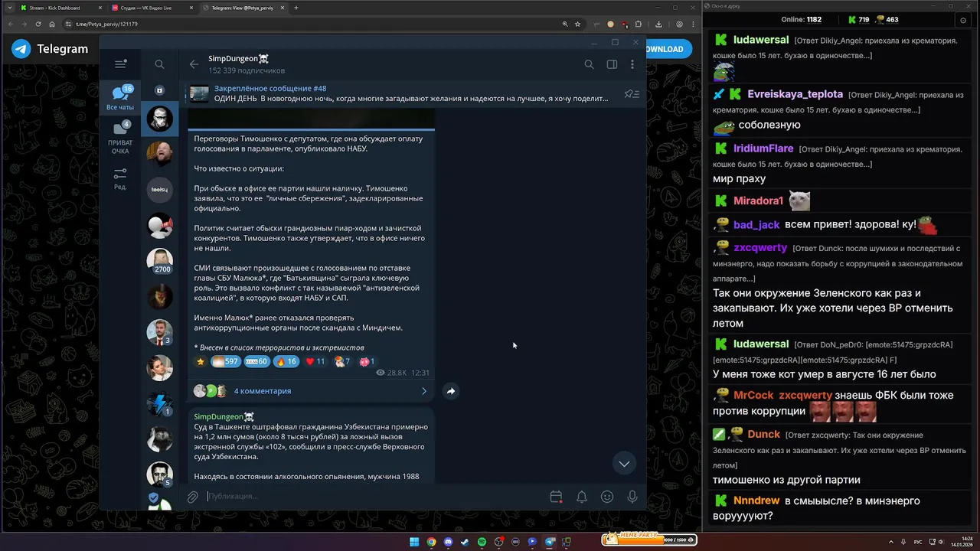Viewport: 980px width, 551px height.
Task: Toggle the fire reaction with 16
Action: pyautogui.click(x=286, y=361)
